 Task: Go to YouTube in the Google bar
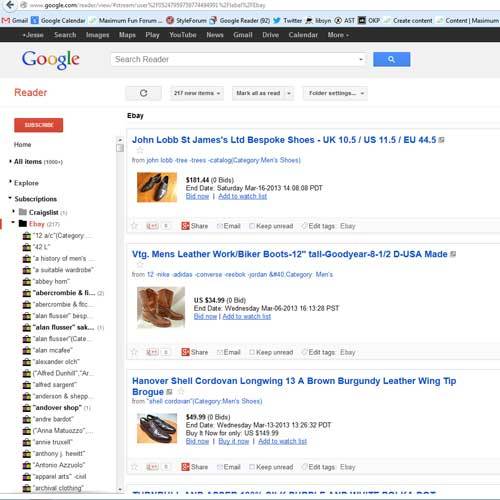pos(183,35)
